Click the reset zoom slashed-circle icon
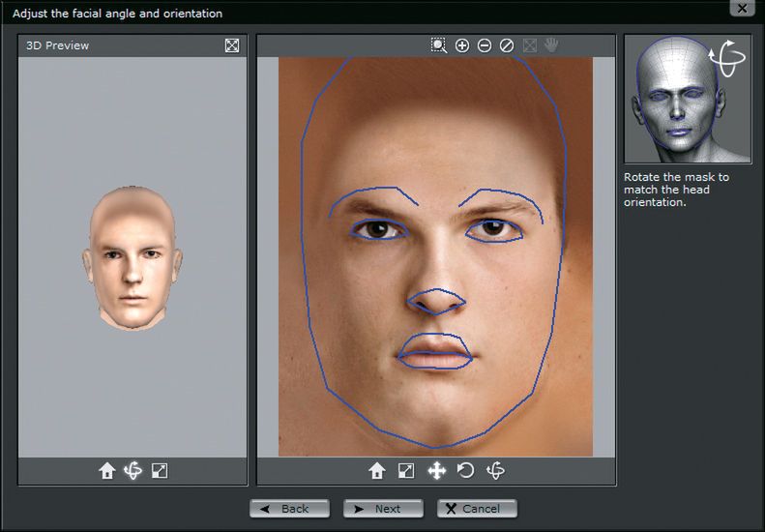Screen dimensions: 765x532 [x=507, y=45]
